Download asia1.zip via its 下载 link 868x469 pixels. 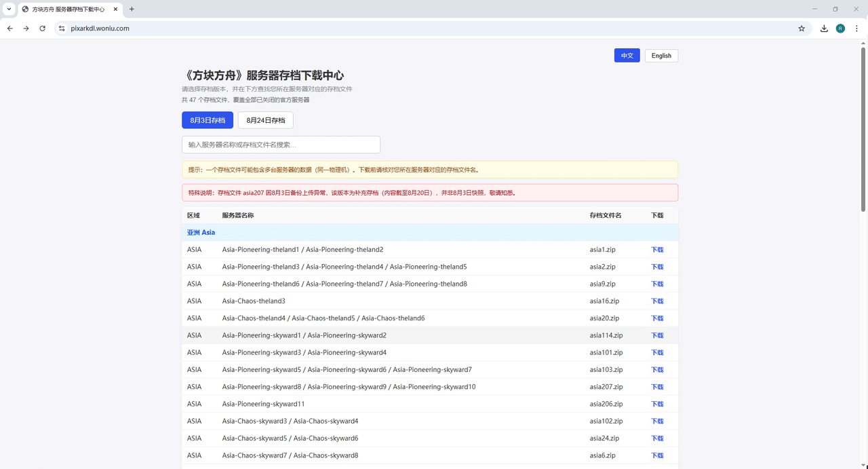point(657,250)
